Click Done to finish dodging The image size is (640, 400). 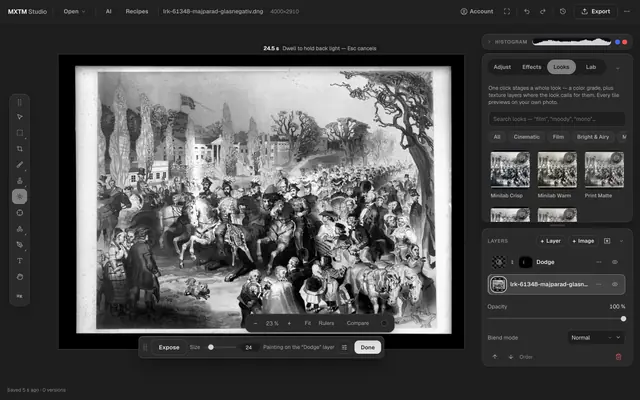coord(367,347)
